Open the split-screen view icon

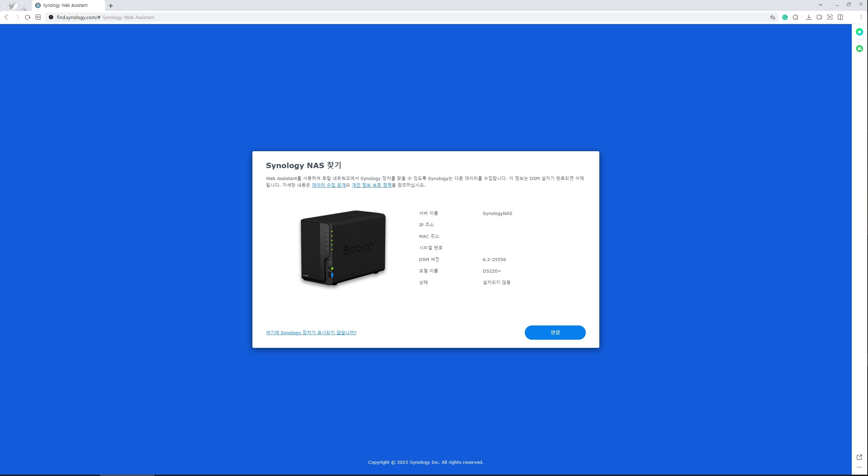pyautogui.click(x=841, y=17)
